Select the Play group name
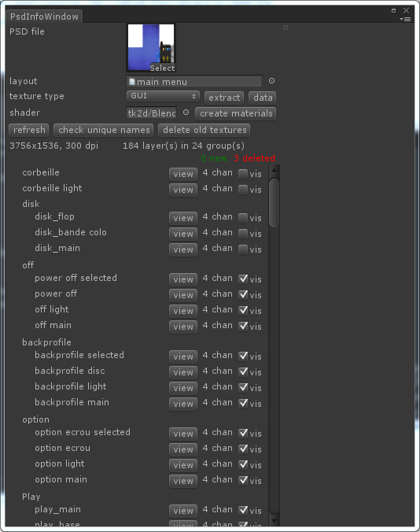This screenshot has width=420, height=532. (31, 497)
